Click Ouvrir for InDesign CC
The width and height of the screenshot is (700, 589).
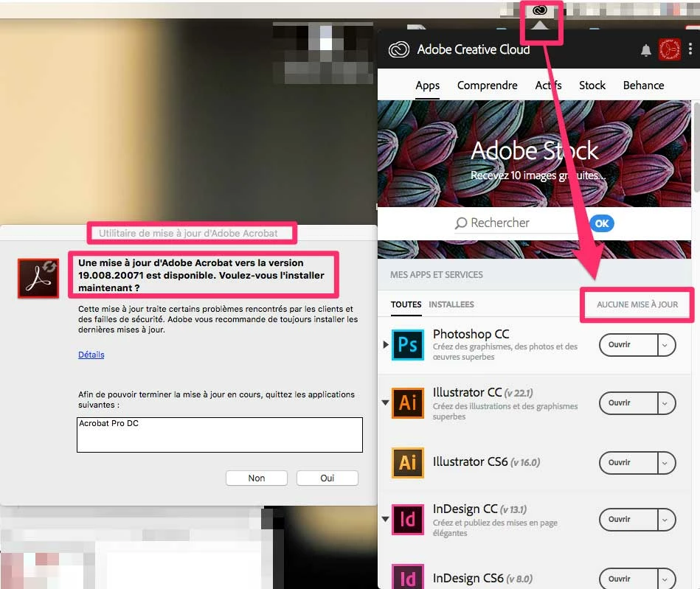628,520
